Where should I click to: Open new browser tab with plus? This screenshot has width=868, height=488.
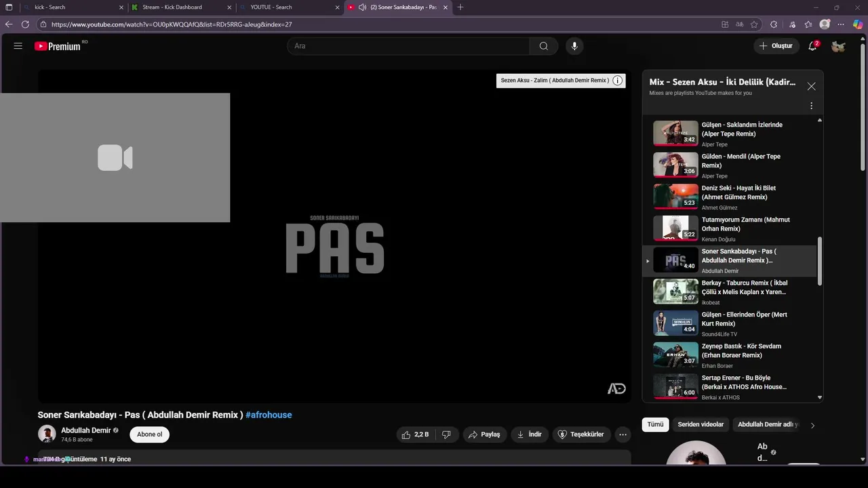(460, 7)
